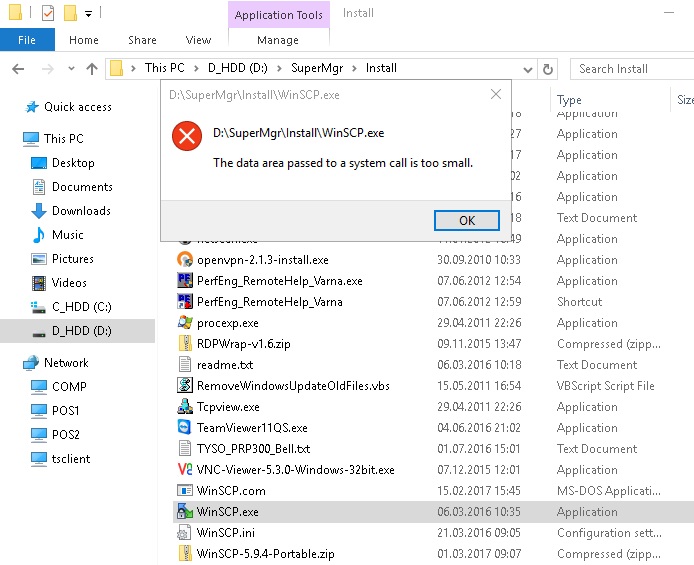The image size is (694, 565).
Task: Click the Search Install input field
Action: [x=630, y=69]
